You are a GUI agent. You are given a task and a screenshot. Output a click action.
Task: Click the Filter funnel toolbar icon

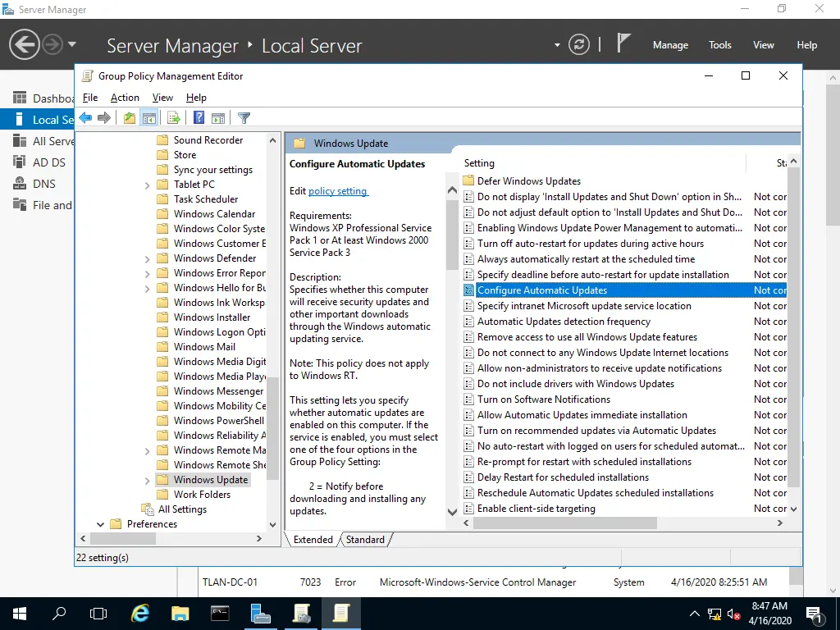click(244, 118)
